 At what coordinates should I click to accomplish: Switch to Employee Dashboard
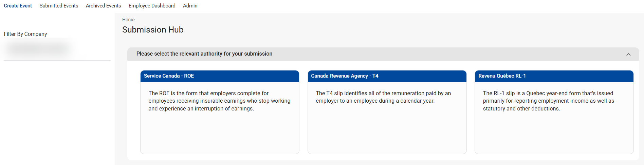click(x=152, y=6)
